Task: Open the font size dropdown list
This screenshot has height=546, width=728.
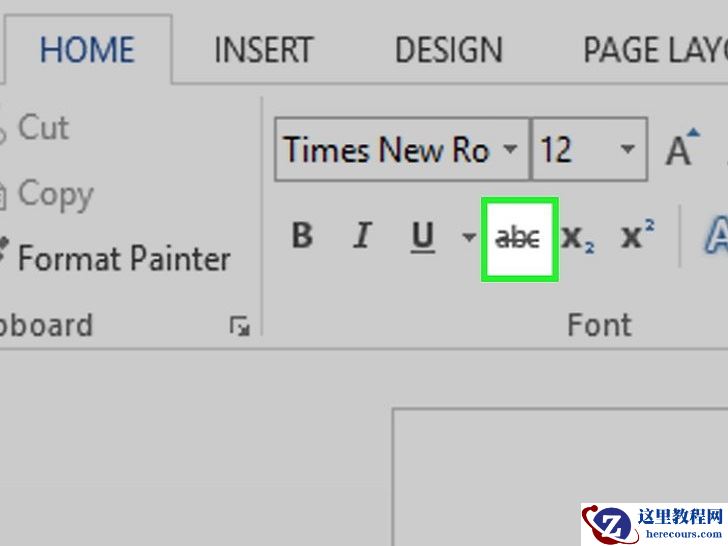Action: 627,151
